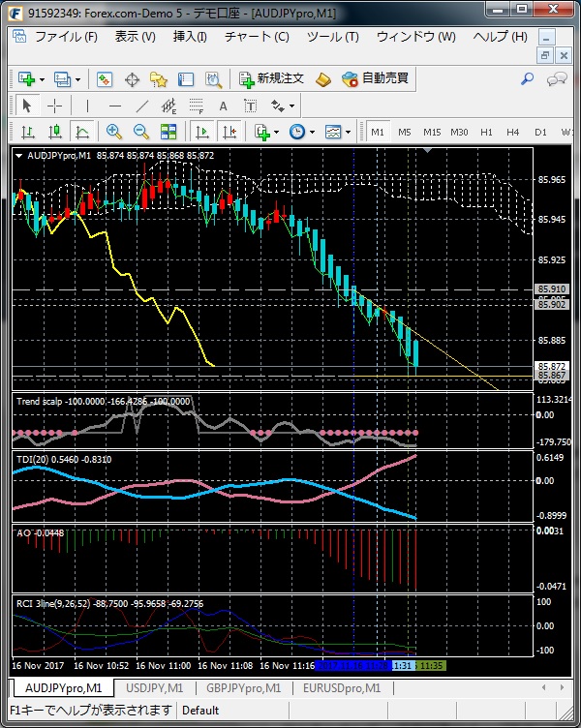This screenshot has width=581, height=728.
Task: Toggle the Market Watch window
Action: click(104, 79)
